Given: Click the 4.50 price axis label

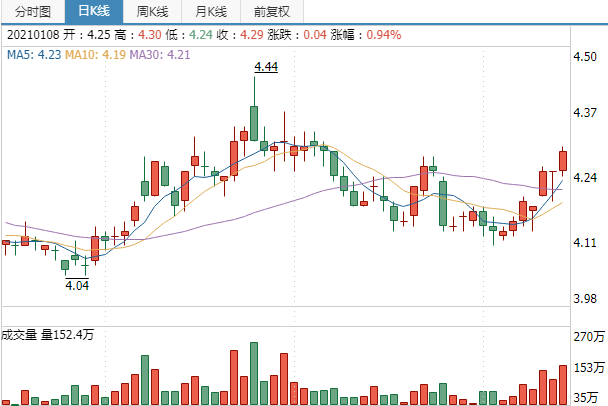Looking at the screenshot, I should tap(584, 57).
